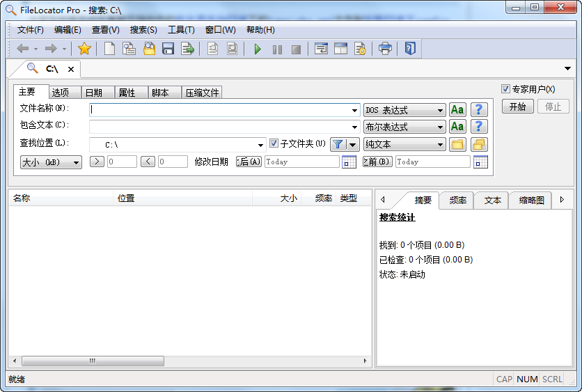The width and height of the screenshot is (582, 392).
Task: Toggle case sensitivity Aa for file name
Action: (x=457, y=110)
